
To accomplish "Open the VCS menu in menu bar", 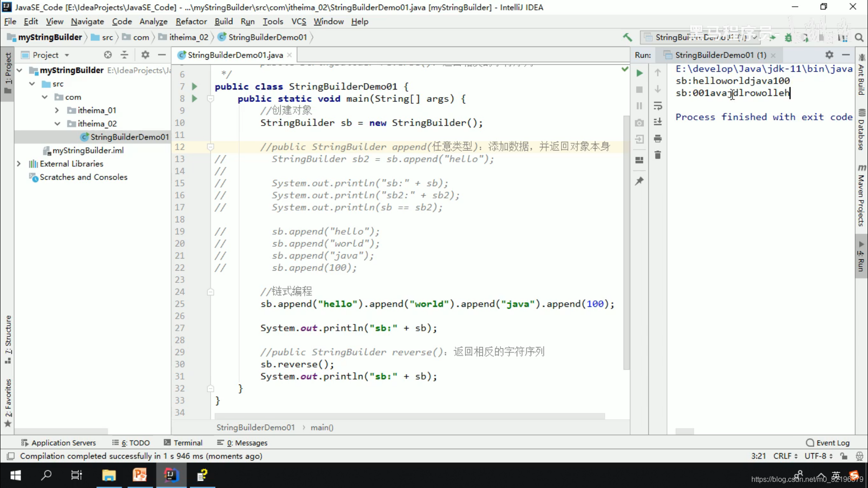I will [x=298, y=21].
